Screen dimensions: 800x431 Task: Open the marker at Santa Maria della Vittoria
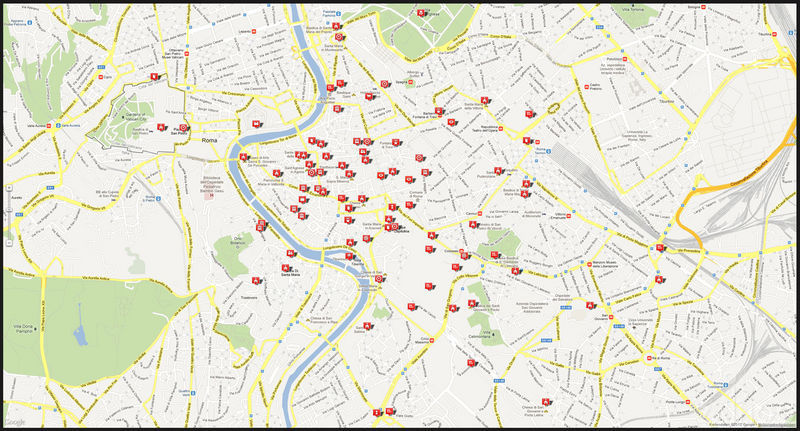tap(485, 100)
